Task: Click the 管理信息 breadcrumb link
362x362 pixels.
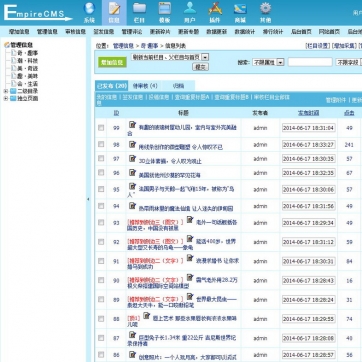Action: click(123, 46)
